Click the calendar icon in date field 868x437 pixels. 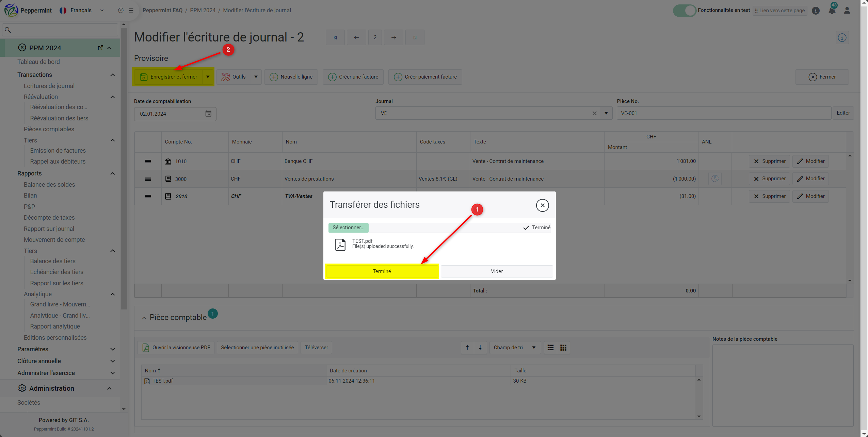[208, 114]
